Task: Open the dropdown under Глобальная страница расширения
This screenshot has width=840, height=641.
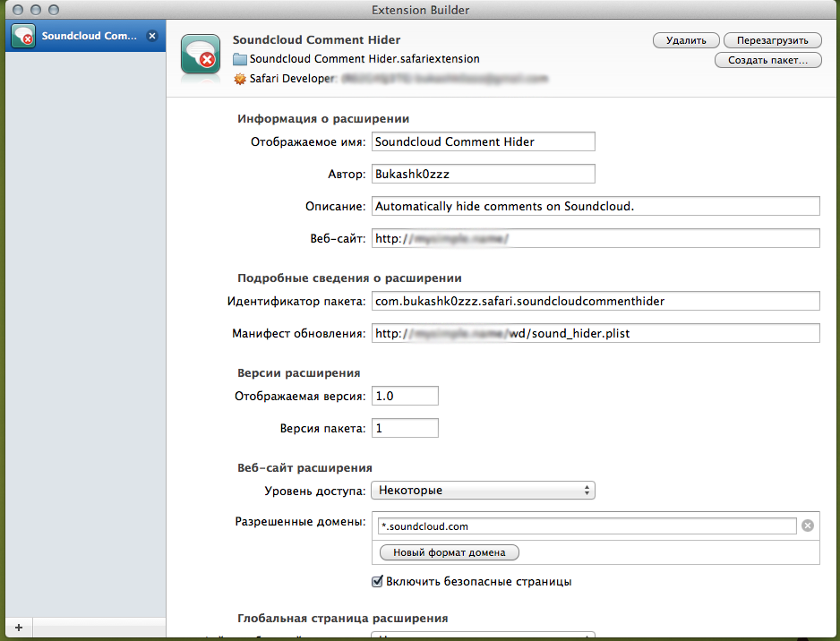Action: pos(483,637)
